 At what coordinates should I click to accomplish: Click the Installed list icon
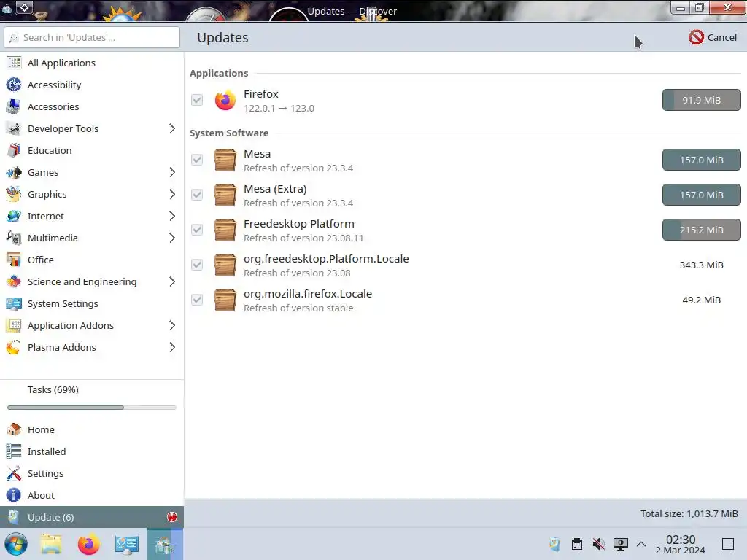click(x=14, y=451)
